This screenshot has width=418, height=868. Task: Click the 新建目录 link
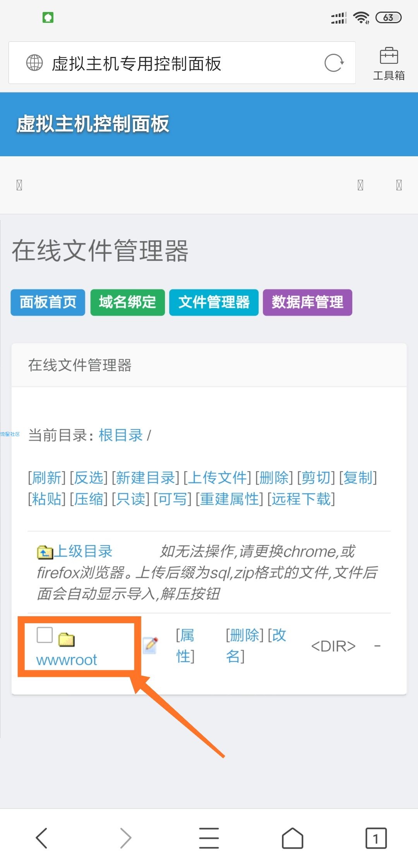pyautogui.click(x=146, y=478)
